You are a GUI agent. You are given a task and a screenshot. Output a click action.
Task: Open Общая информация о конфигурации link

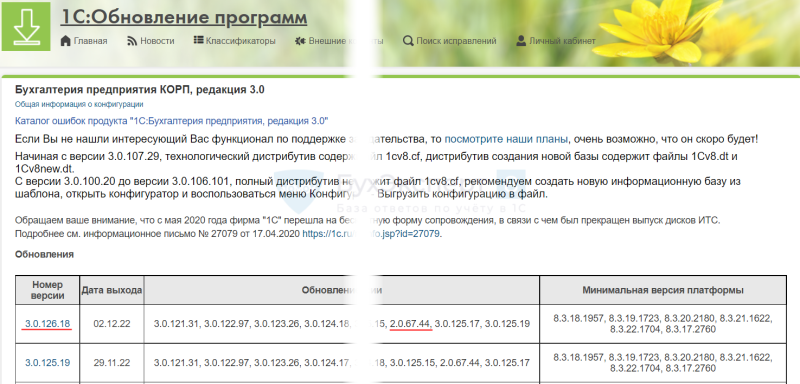pyautogui.click(x=79, y=104)
